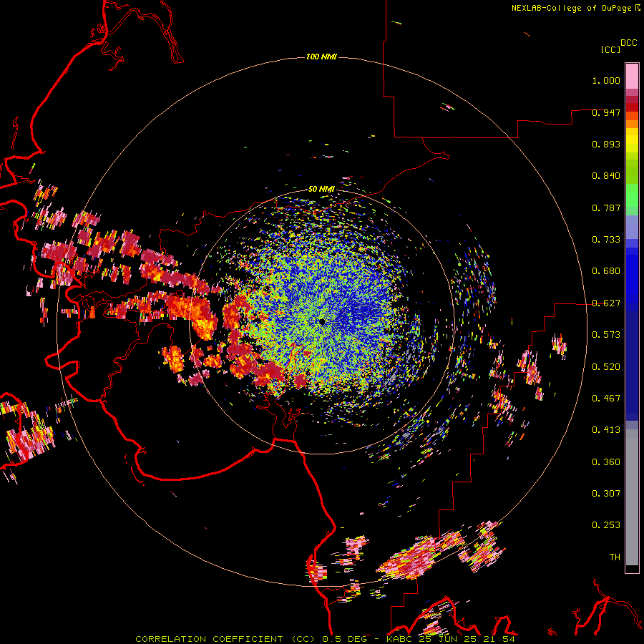Screen dimensions: 644x644
Task: Click the 0.733 scale value
Action: click(606, 240)
